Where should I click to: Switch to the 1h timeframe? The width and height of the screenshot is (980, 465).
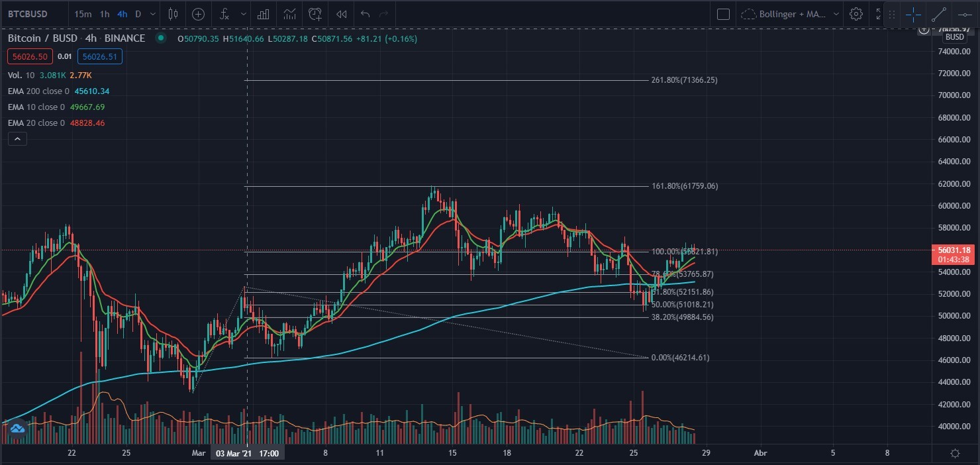click(x=105, y=14)
